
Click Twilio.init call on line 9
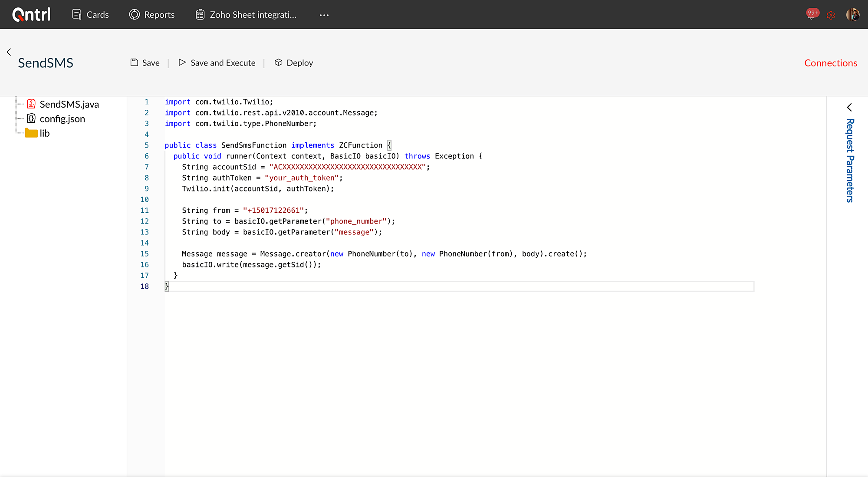[258, 189]
